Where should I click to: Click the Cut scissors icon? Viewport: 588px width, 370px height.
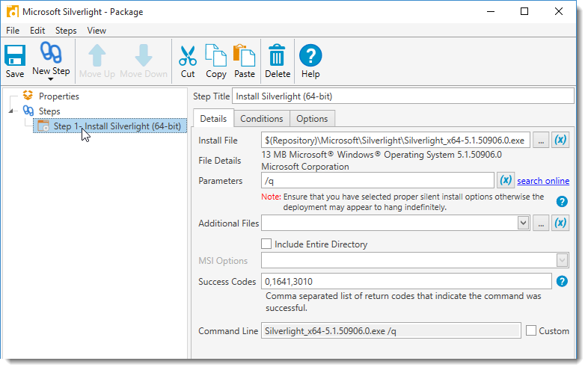pyautogui.click(x=188, y=56)
